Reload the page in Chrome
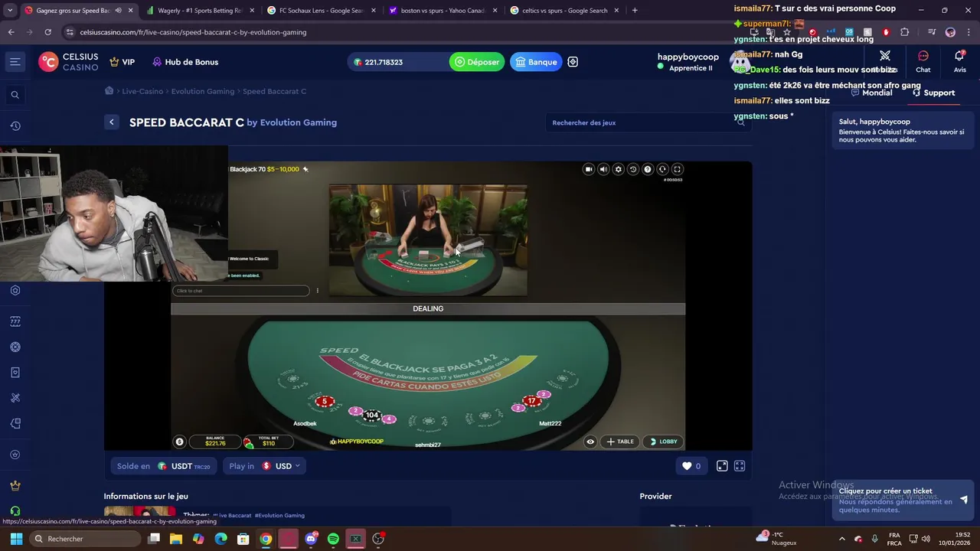980x551 pixels. tap(47, 32)
